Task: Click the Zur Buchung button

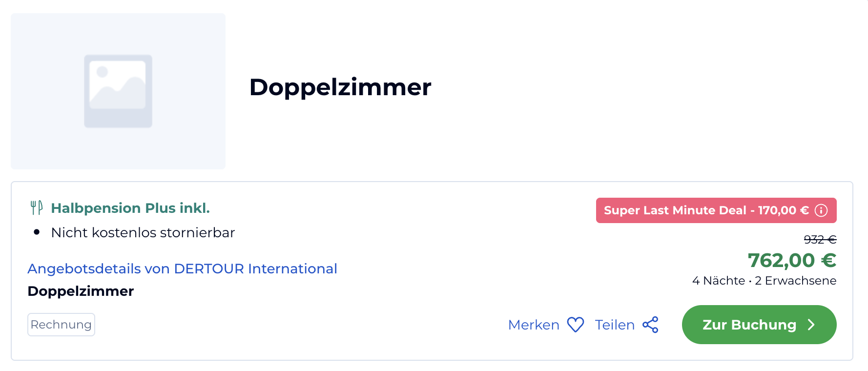Action: tap(759, 325)
